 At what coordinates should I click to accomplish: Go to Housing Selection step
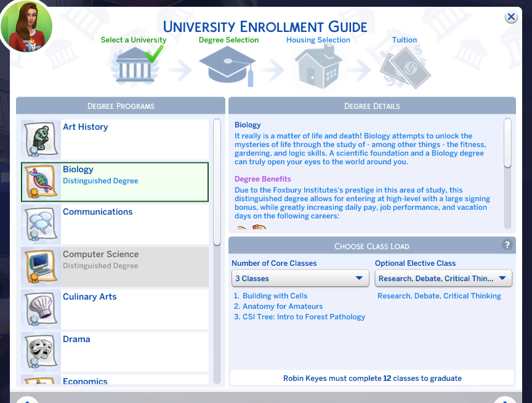(x=318, y=40)
